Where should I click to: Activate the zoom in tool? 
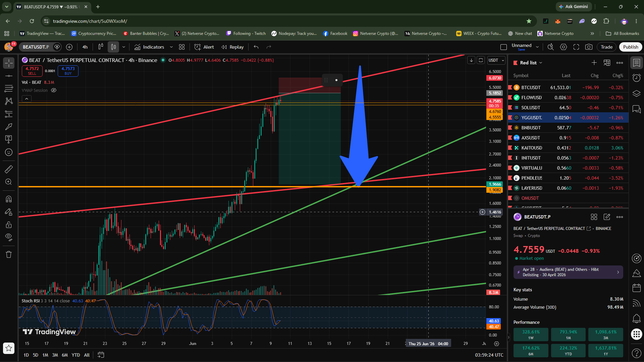coord(9,182)
